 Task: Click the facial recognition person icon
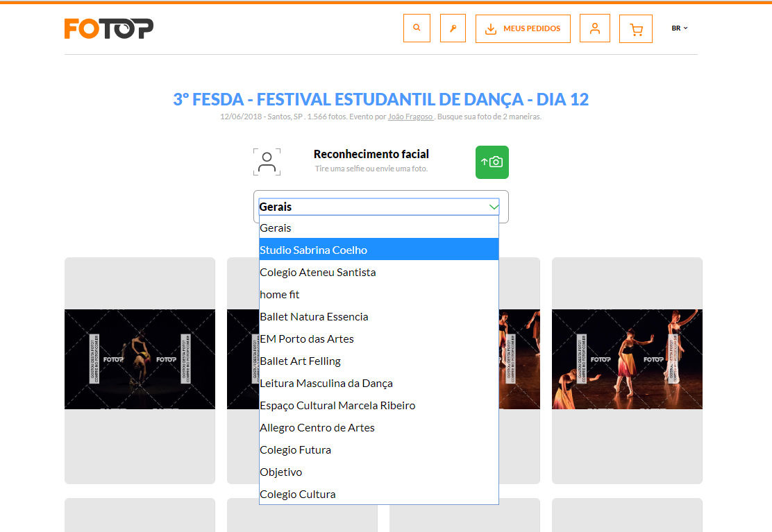click(x=267, y=162)
